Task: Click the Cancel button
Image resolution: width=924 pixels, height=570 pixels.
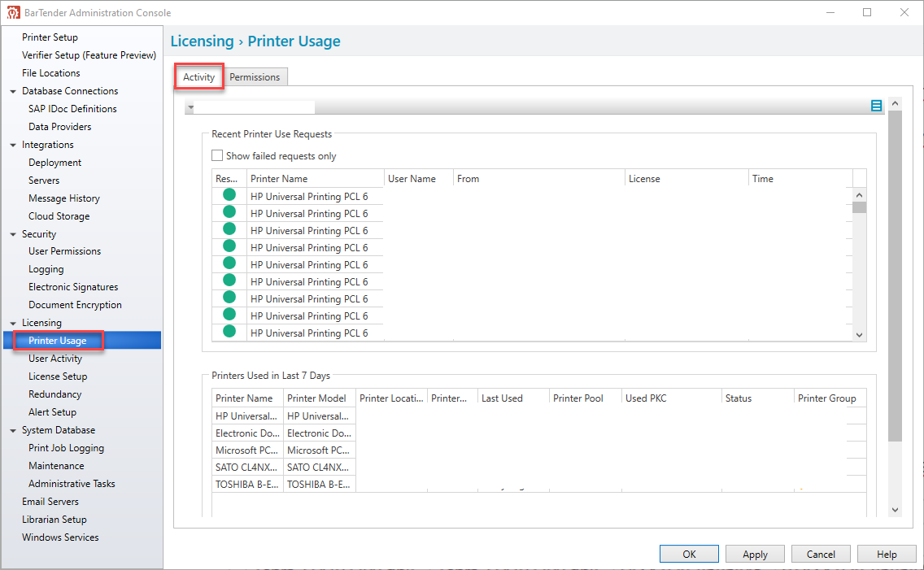Action: [x=821, y=554]
